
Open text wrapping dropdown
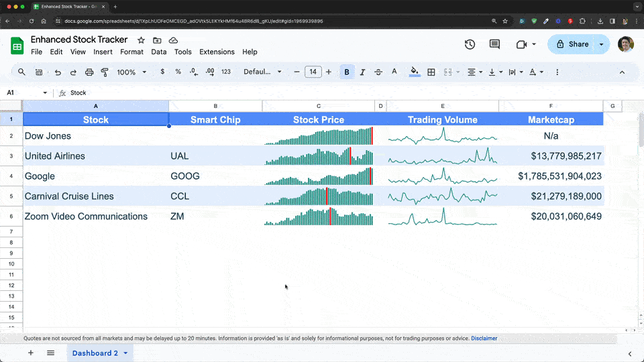[x=516, y=72]
